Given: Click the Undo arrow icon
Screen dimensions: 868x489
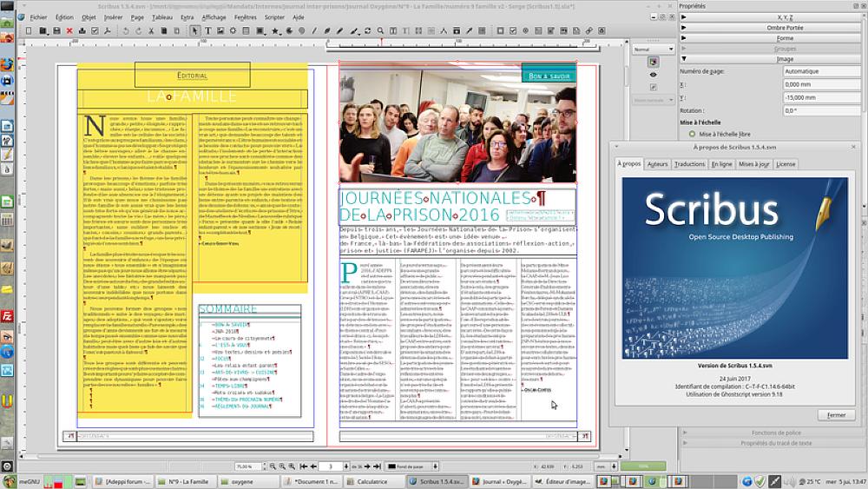Looking at the screenshot, I should [126, 31].
